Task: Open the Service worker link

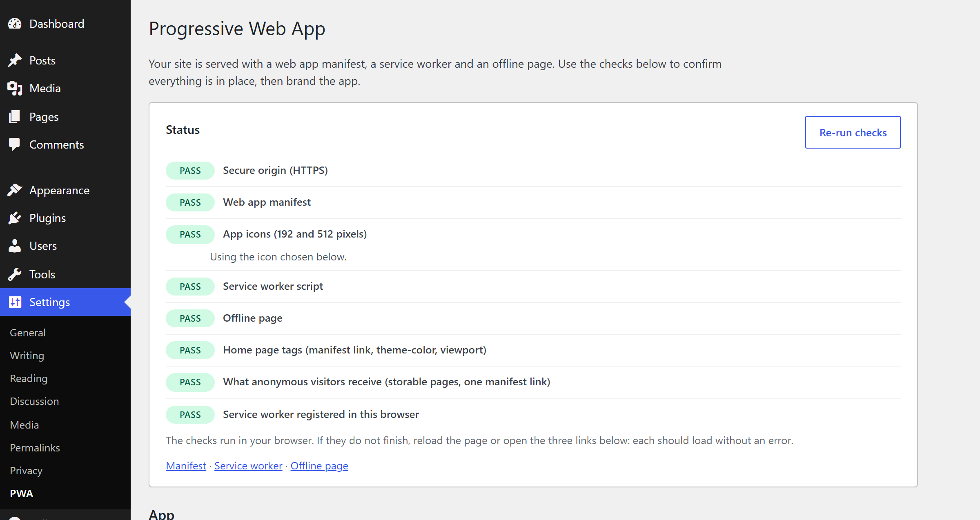Action: click(248, 466)
